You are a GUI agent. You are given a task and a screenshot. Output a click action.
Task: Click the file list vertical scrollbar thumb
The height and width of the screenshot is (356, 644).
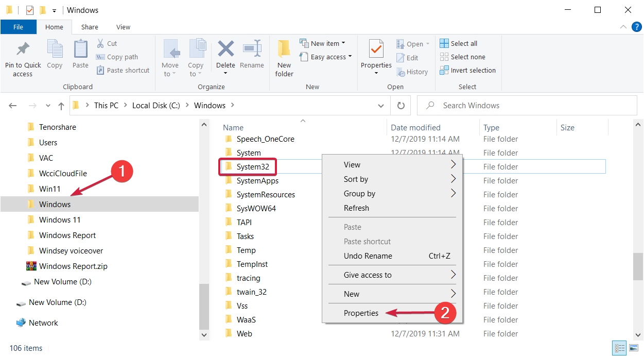pos(638,266)
